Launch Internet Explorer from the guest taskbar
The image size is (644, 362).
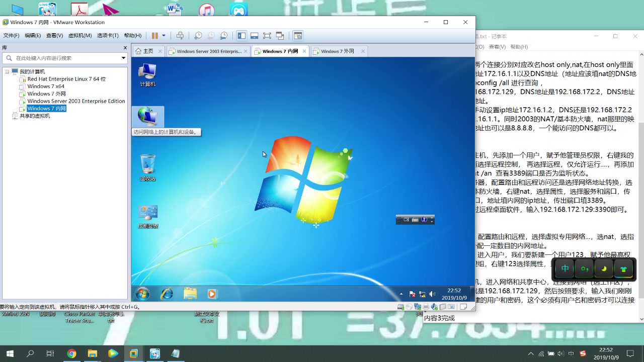[x=167, y=294]
